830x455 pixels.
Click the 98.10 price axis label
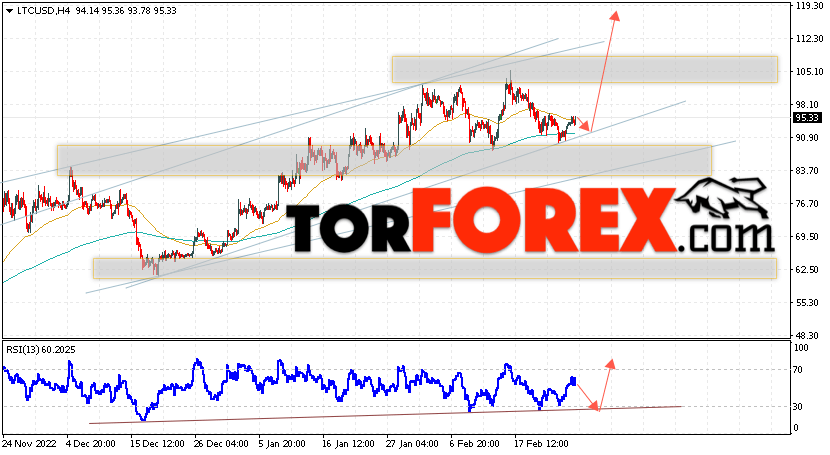pyautogui.click(x=809, y=105)
